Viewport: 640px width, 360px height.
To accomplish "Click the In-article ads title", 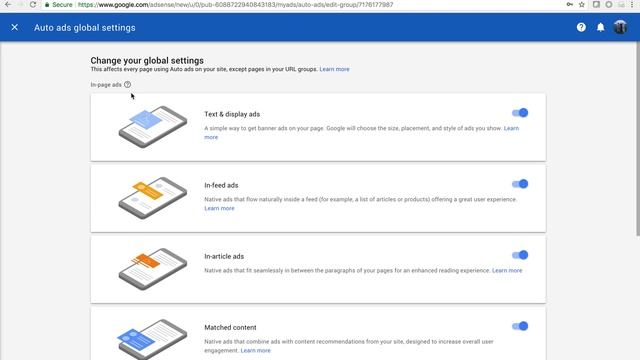I will 224,256.
